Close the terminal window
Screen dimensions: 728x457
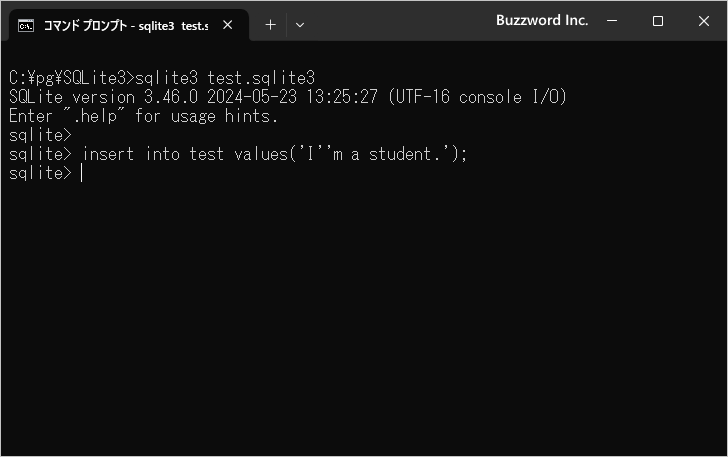tap(703, 21)
